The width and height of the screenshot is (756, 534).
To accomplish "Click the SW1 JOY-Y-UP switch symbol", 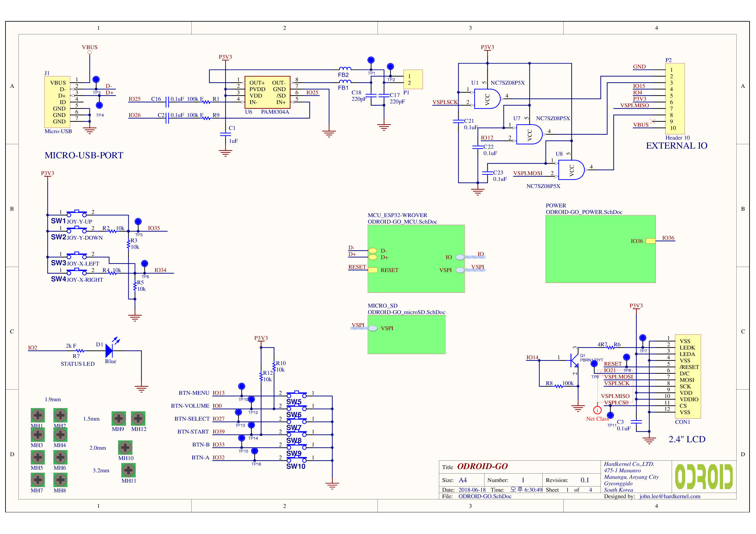I will pyautogui.click(x=76, y=213).
